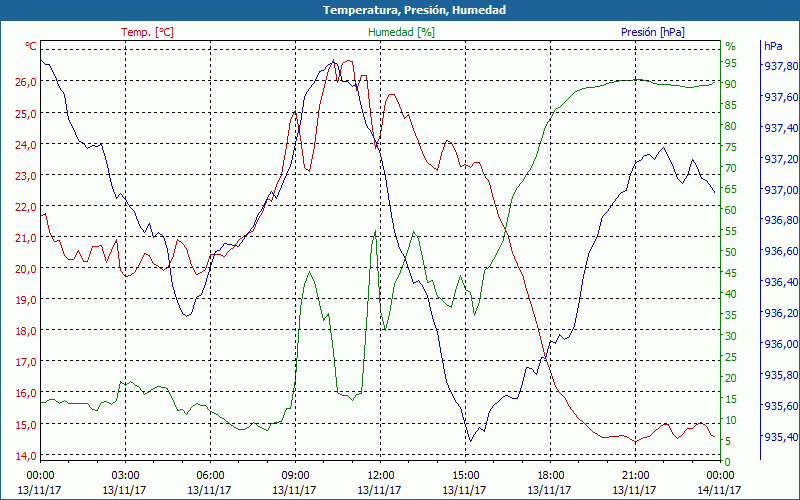Viewport: 800px width, 500px height.
Task: Click pressure axis value 936,20
Action: coord(780,313)
